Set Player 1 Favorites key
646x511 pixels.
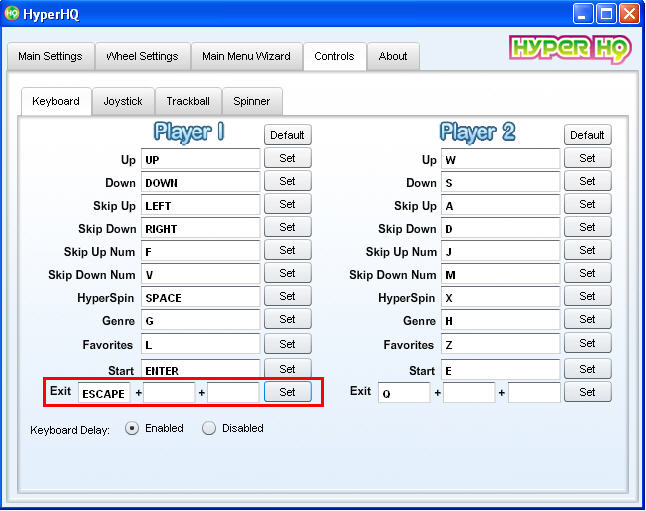coord(287,344)
